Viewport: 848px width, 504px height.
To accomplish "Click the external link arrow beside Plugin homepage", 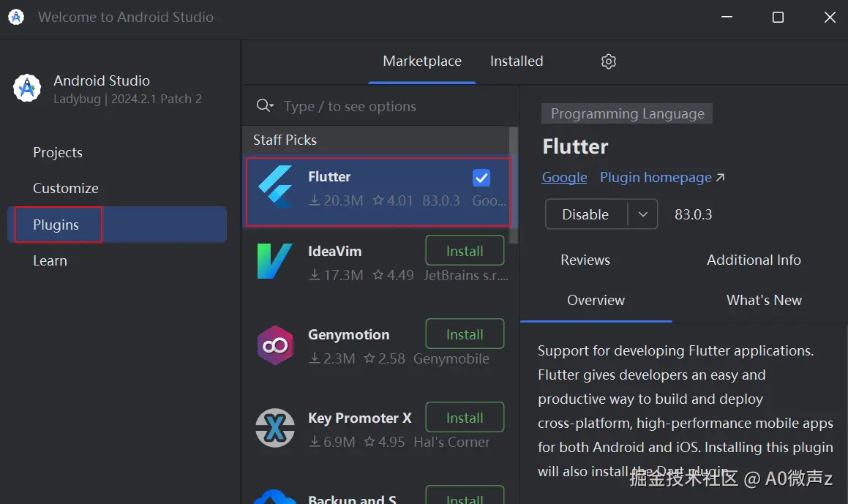I will pyautogui.click(x=720, y=177).
